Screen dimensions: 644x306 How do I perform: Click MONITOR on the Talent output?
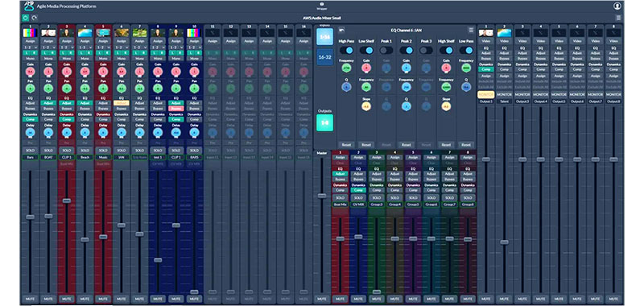pos(505,94)
